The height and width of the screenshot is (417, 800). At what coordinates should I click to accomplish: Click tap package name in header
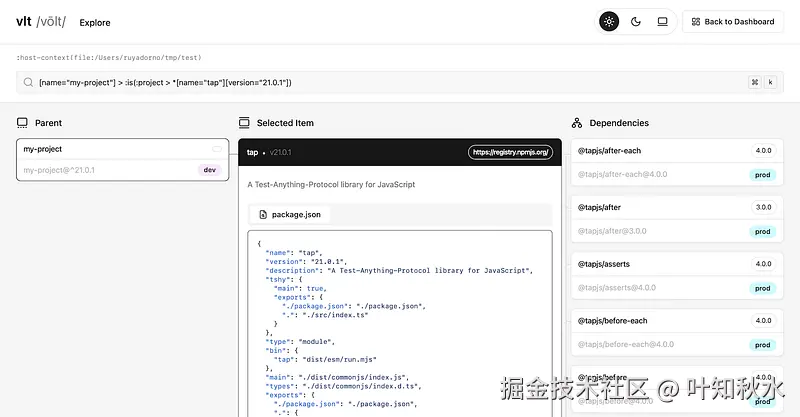pos(253,152)
